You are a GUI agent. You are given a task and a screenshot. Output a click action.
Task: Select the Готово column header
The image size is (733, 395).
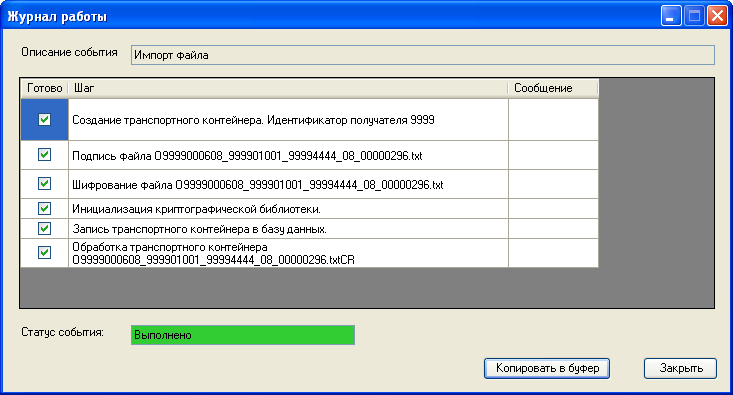(44, 88)
